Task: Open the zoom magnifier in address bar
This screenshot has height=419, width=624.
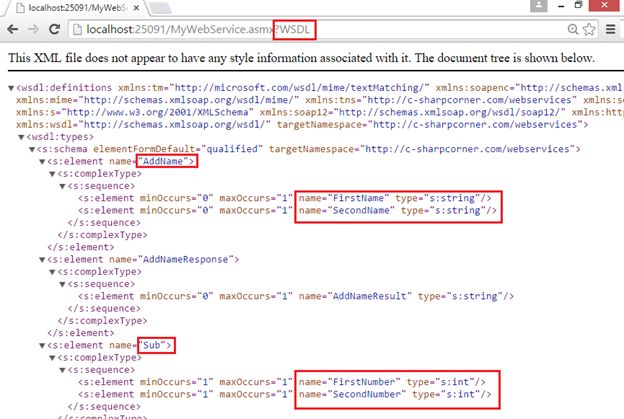Action: (572, 29)
